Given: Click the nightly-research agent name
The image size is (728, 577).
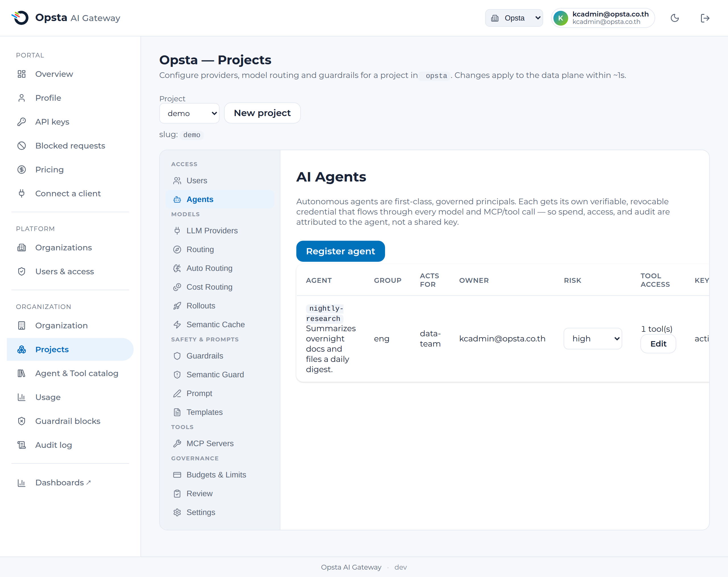Looking at the screenshot, I should pyautogui.click(x=324, y=313).
